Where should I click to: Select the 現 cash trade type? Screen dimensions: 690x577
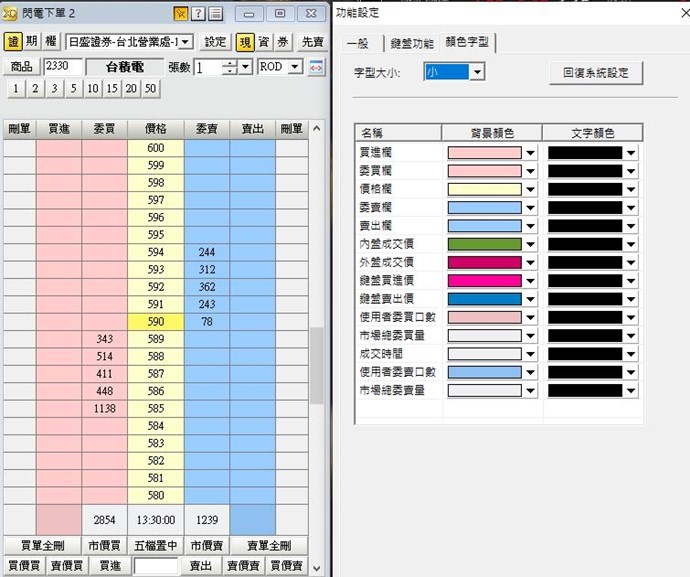point(245,42)
